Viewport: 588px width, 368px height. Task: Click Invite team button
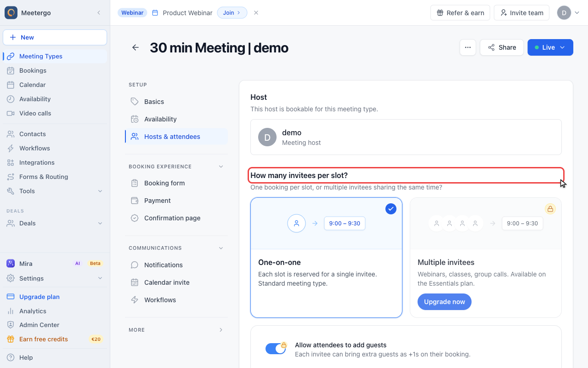click(522, 13)
